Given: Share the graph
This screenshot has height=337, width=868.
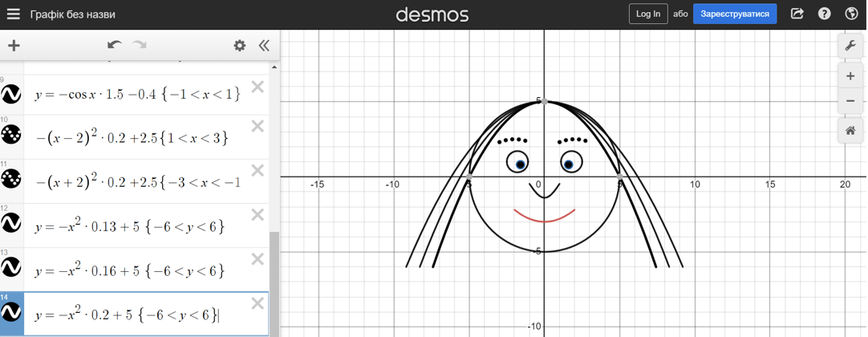Looking at the screenshot, I should pos(797,14).
